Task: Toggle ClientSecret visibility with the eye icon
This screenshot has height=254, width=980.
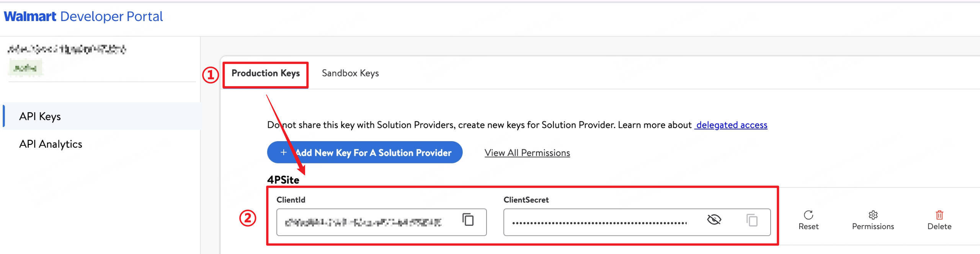Action: point(714,220)
